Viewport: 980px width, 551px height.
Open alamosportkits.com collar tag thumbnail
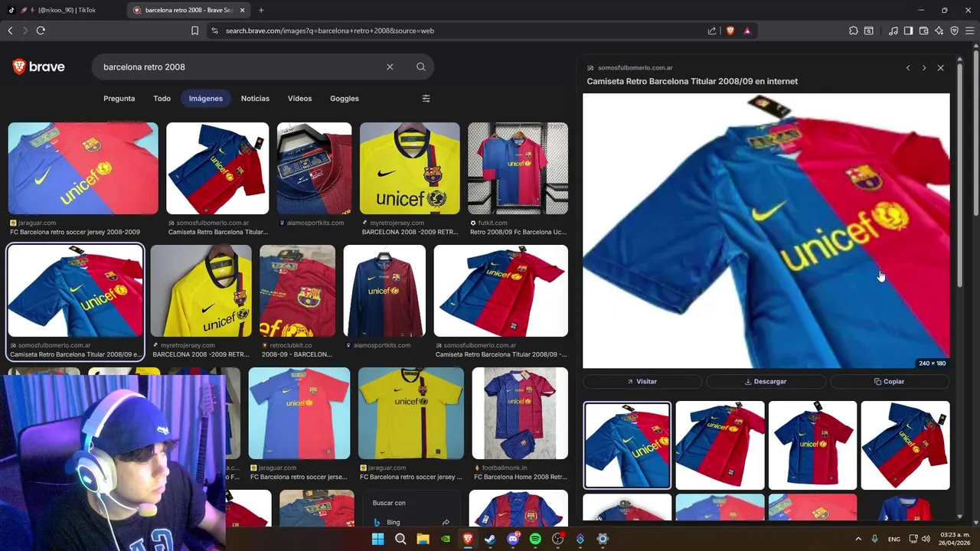(314, 168)
